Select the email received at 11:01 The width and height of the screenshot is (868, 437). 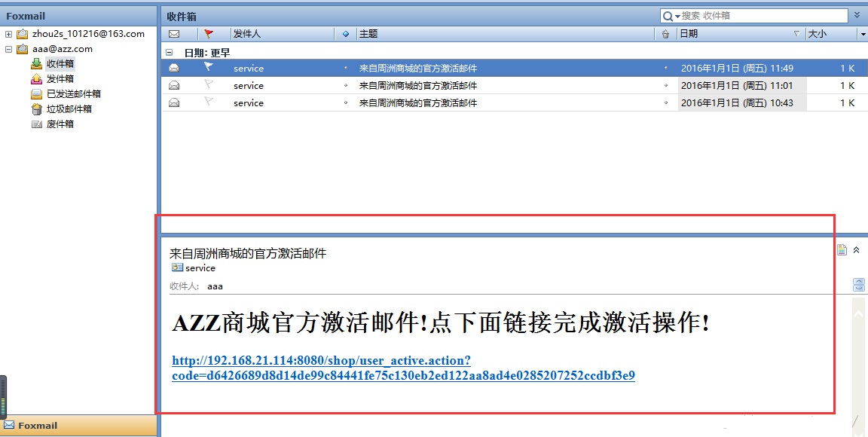(x=515, y=85)
